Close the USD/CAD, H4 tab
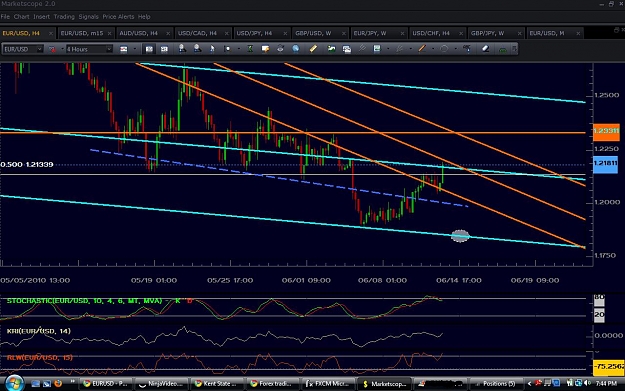 point(227,33)
